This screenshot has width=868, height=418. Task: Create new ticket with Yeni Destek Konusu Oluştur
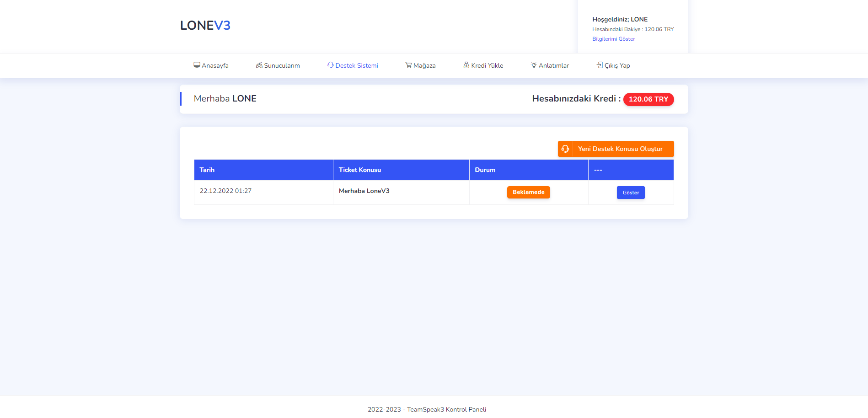[x=616, y=149]
